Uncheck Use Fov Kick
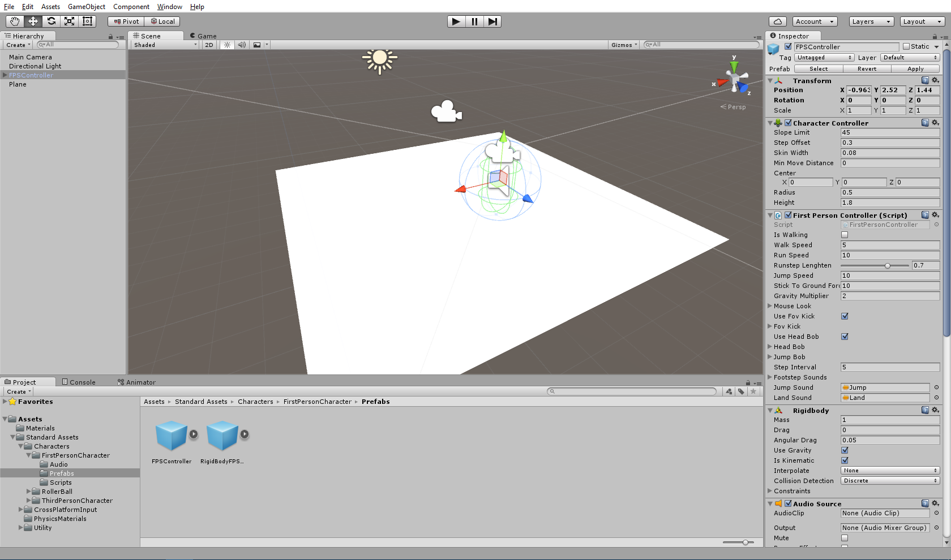The height and width of the screenshot is (560, 951). (845, 316)
